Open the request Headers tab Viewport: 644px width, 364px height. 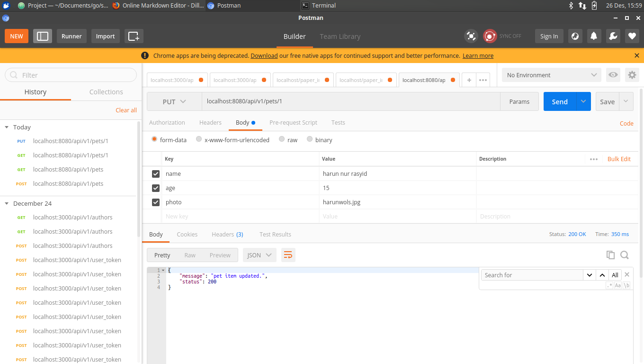tap(210, 122)
